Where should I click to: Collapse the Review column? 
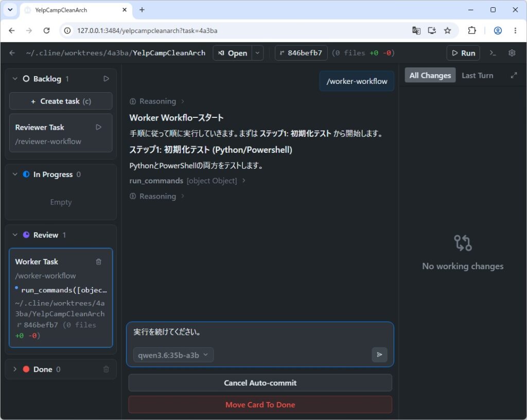tap(15, 235)
